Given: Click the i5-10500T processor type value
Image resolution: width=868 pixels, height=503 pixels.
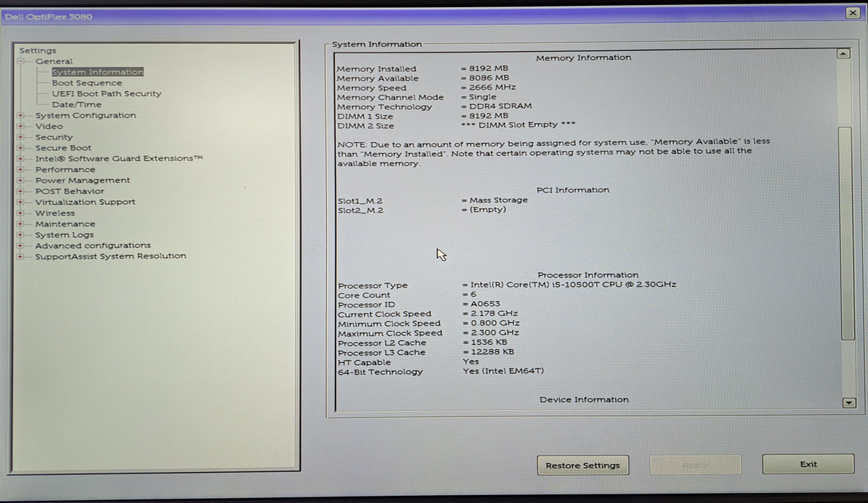Looking at the screenshot, I should (x=573, y=285).
